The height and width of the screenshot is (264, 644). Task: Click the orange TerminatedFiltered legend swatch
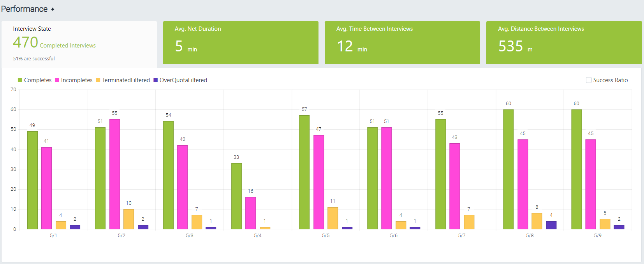click(x=98, y=80)
